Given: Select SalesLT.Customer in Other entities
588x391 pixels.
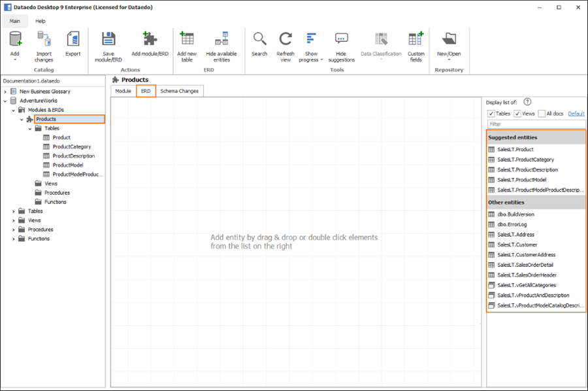Looking at the screenshot, I should (517, 245).
